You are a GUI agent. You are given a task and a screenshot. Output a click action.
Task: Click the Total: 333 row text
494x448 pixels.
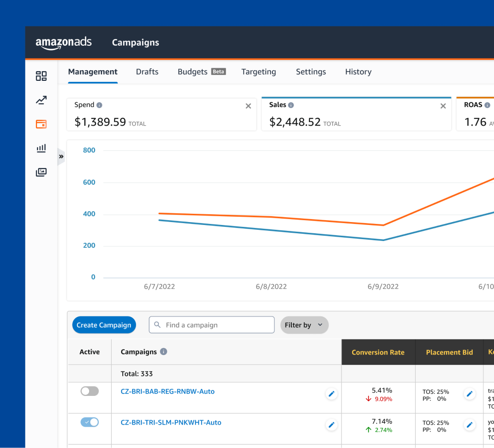click(137, 373)
